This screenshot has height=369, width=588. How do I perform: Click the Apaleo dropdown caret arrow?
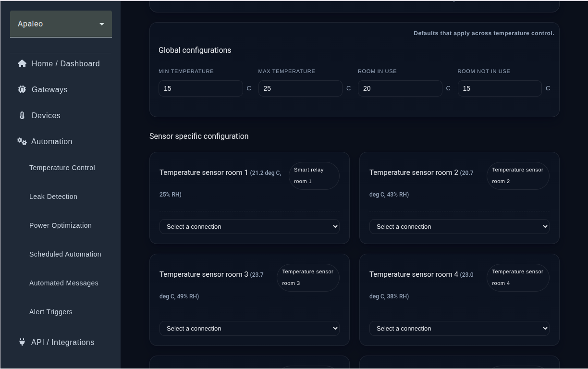pyautogui.click(x=102, y=24)
